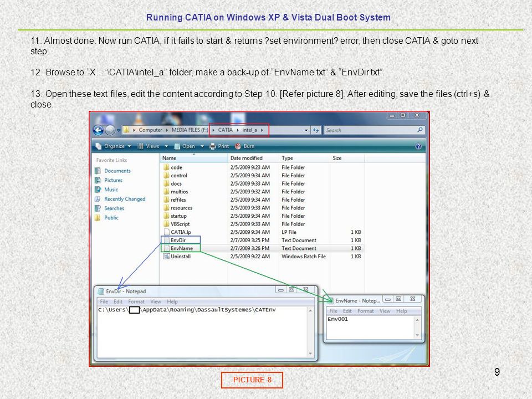Screen dimensions: 532x399
Task: Expand the arrow after intel_a breadcrumb
Action: tap(262, 130)
